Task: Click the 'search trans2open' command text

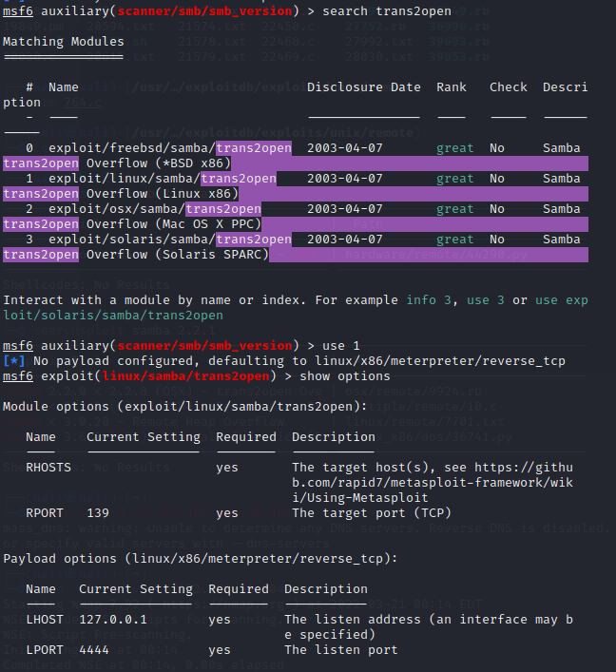Action: (386, 11)
